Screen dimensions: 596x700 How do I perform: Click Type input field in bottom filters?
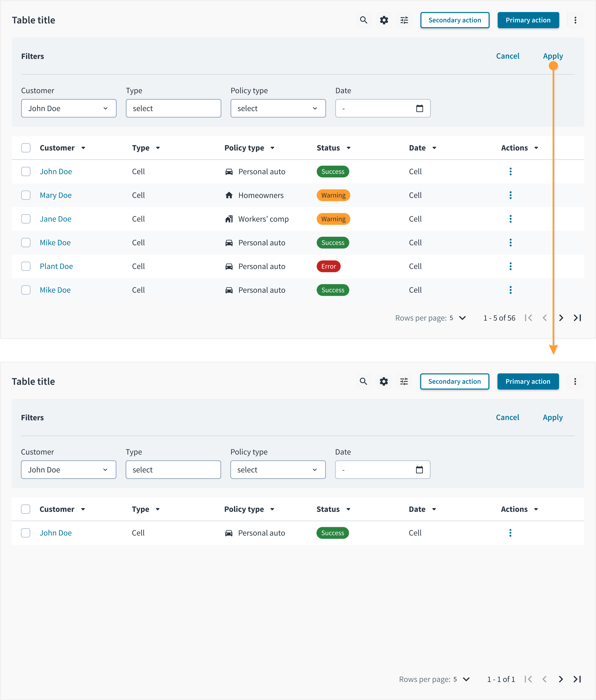tap(173, 470)
